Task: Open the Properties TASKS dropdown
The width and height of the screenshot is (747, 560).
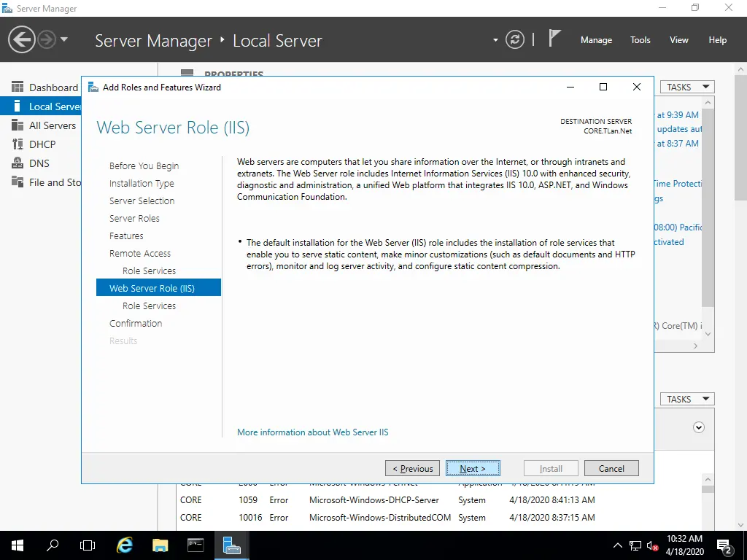Action: pyautogui.click(x=687, y=87)
